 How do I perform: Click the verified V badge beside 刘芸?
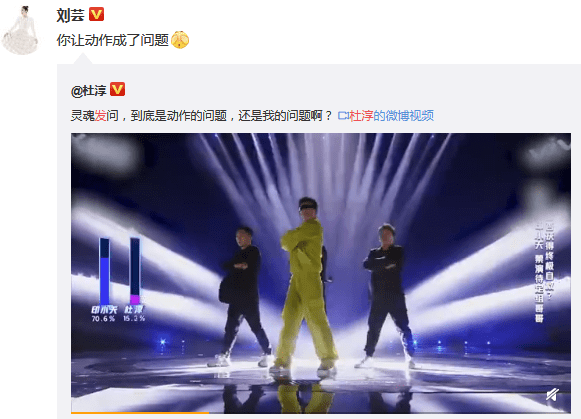coord(97,14)
